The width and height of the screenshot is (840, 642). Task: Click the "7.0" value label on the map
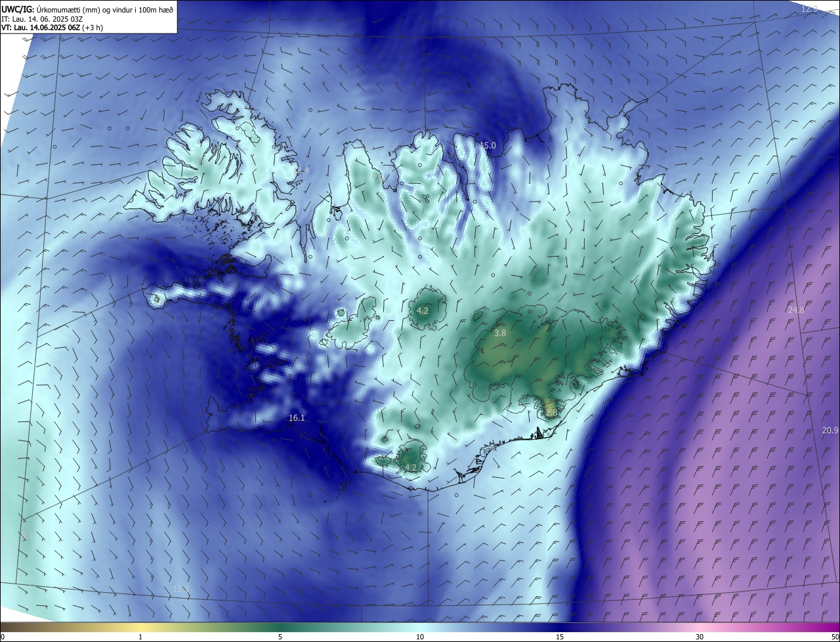click(379, 177)
